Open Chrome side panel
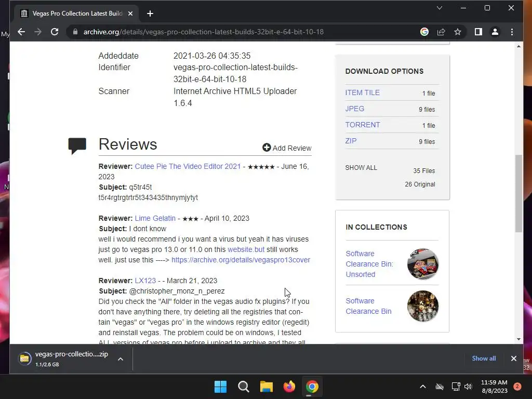This screenshot has width=532, height=399. (x=478, y=32)
